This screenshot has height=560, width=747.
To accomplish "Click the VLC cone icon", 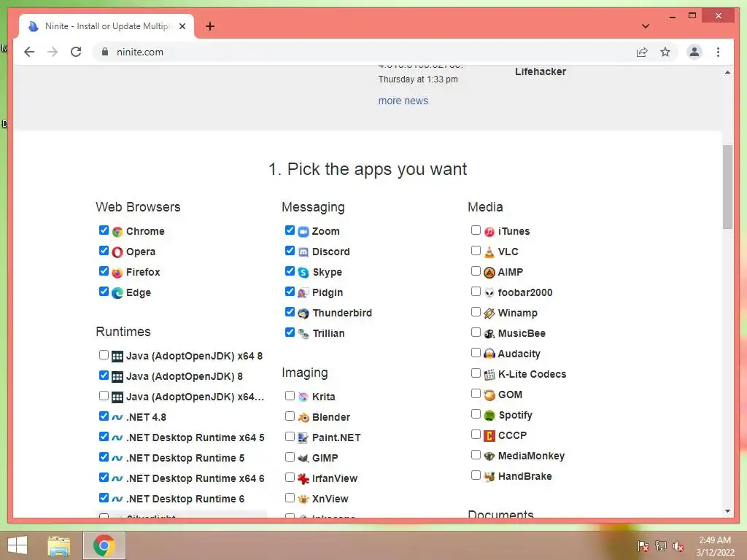I will 489,252.
